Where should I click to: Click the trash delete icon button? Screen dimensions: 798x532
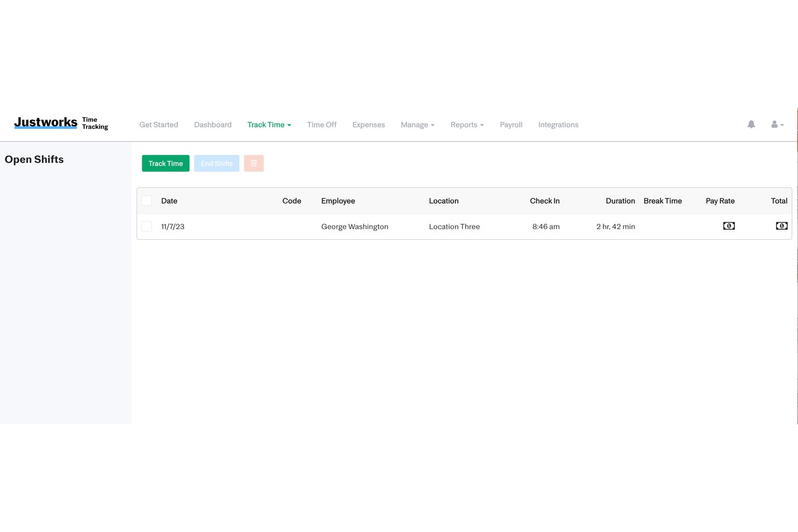[x=253, y=163]
